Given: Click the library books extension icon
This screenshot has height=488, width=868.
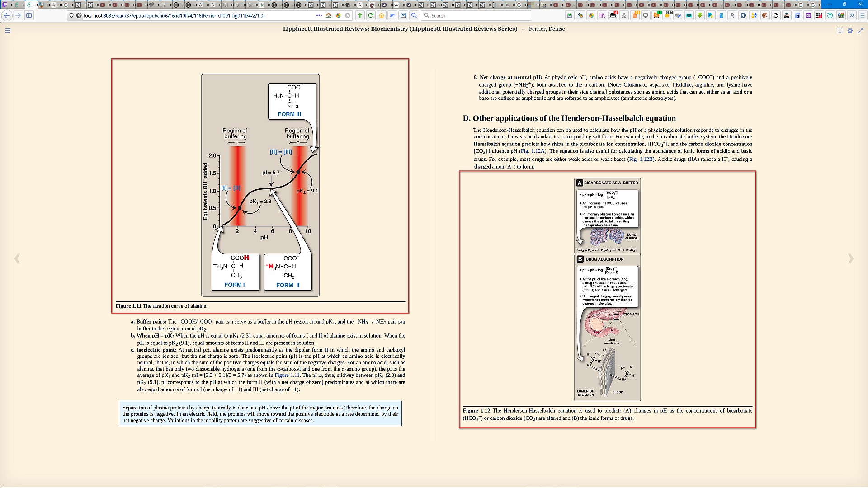Looking at the screenshot, I should [x=602, y=15].
